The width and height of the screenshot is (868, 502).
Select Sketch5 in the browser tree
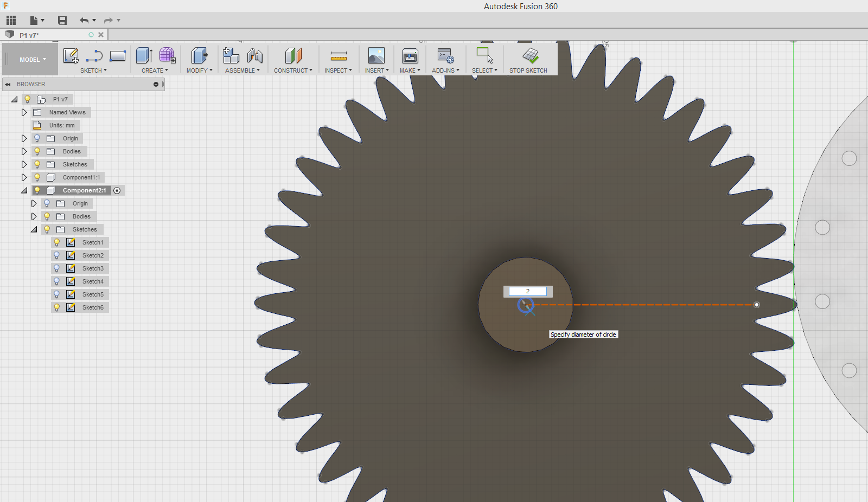93,294
